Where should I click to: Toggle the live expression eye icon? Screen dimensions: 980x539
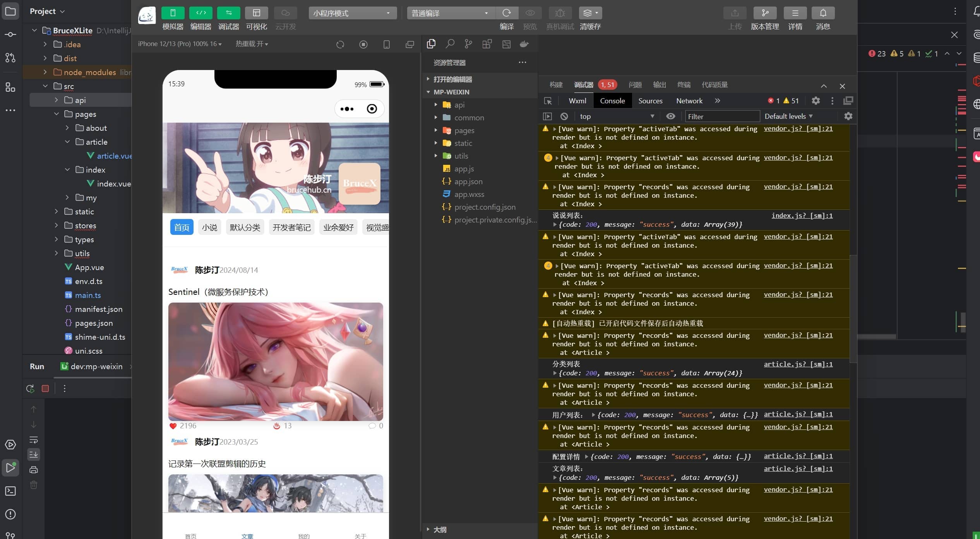click(670, 116)
